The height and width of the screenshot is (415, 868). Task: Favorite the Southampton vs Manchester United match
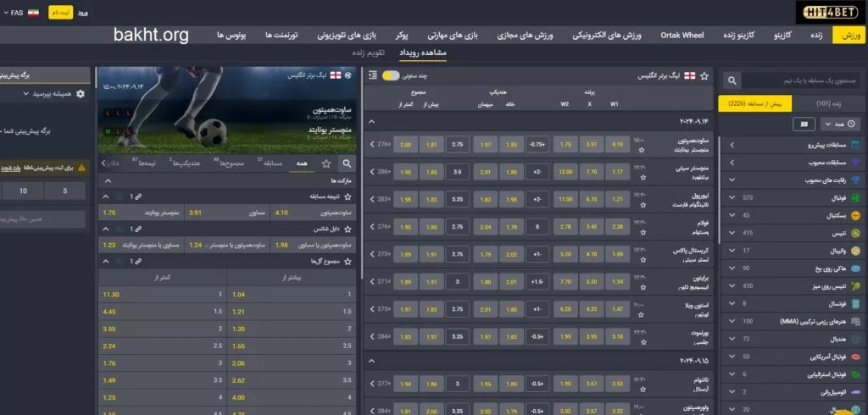click(643, 150)
